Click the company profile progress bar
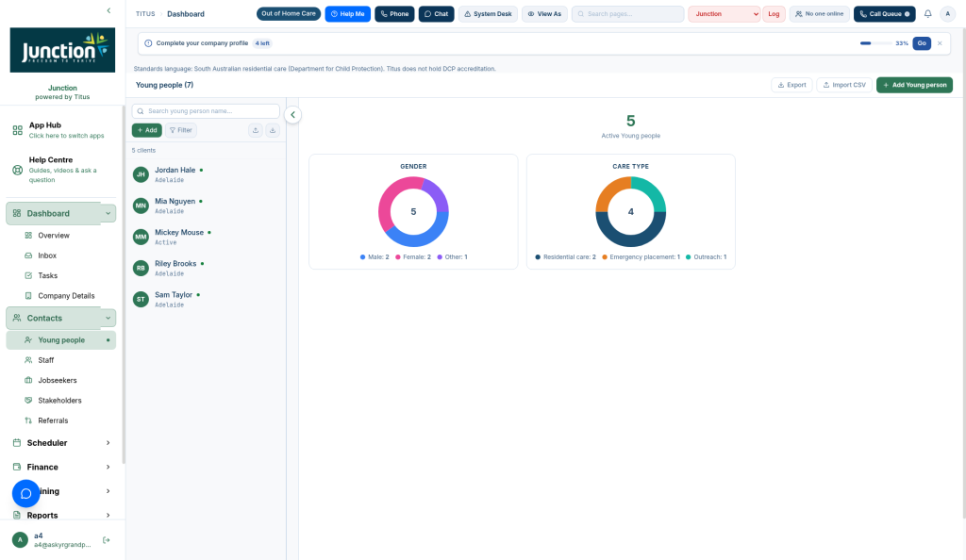Screen dimensions: 966x560 [x=875, y=43]
